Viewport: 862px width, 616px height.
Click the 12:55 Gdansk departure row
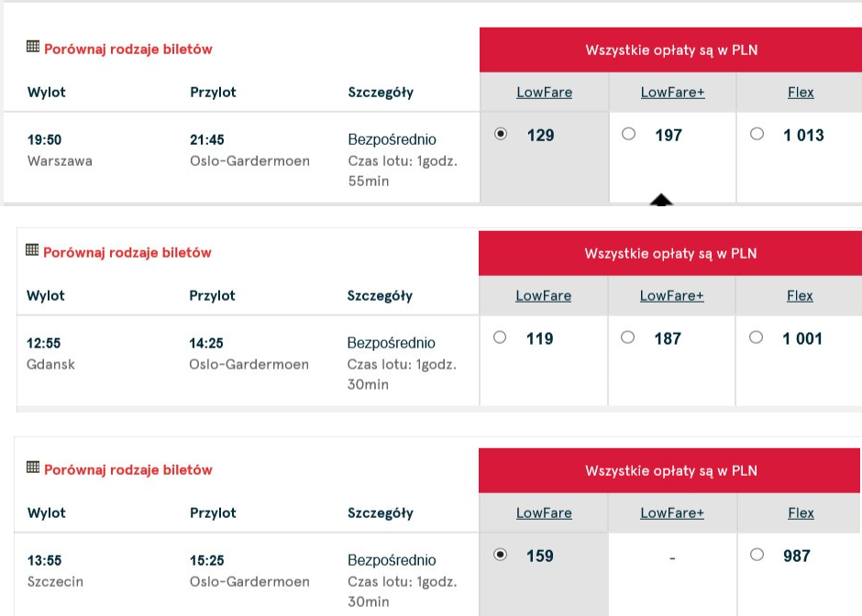pos(248,361)
